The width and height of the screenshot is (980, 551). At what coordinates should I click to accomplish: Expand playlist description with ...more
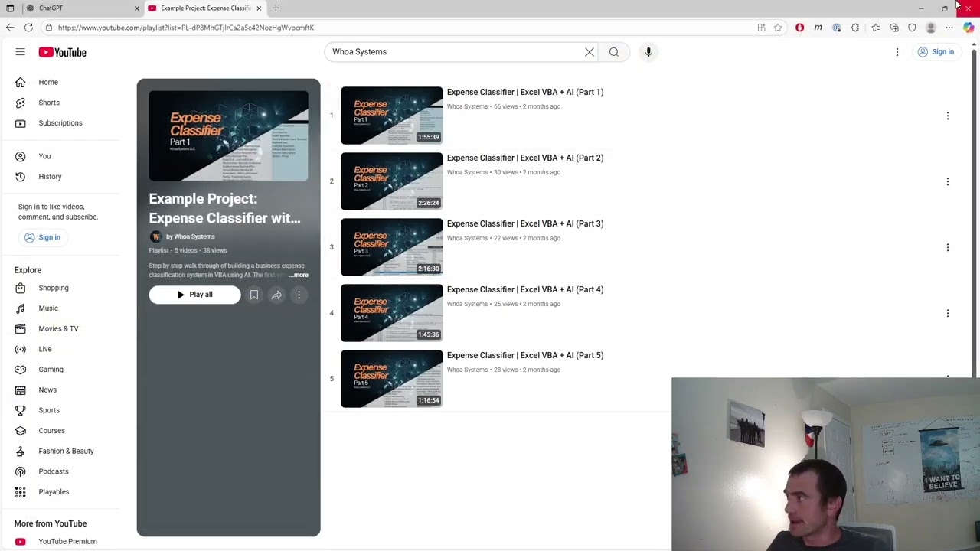pyautogui.click(x=299, y=275)
